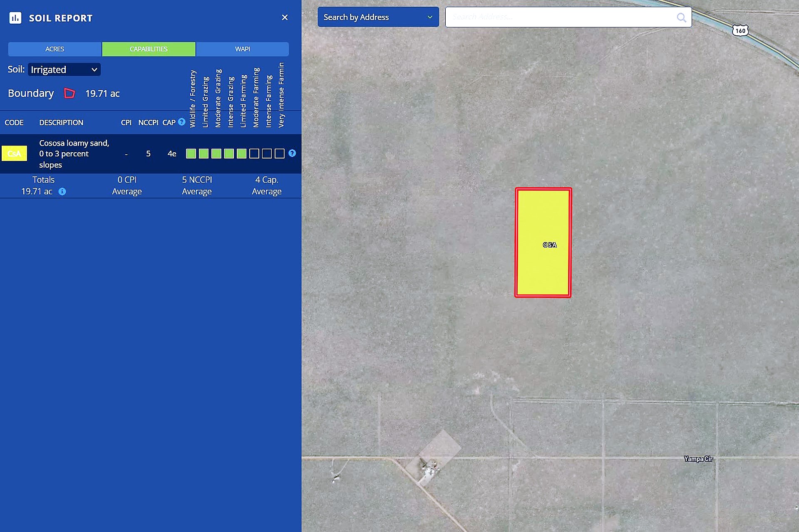Click the CAP column help icon
The height and width of the screenshot is (532, 799).
pyautogui.click(x=181, y=122)
